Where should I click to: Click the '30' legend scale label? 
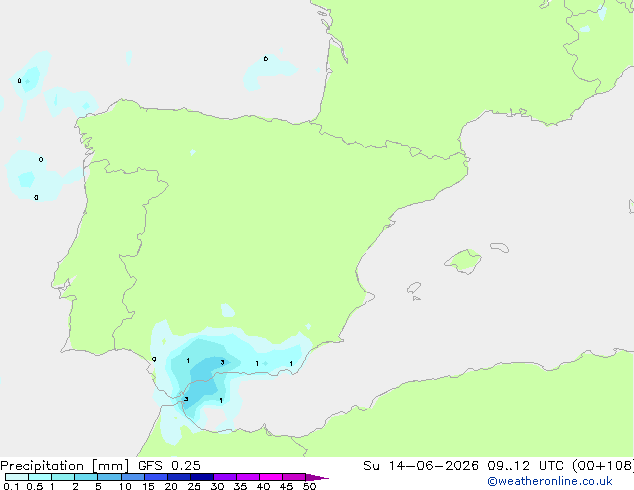(217, 486)
